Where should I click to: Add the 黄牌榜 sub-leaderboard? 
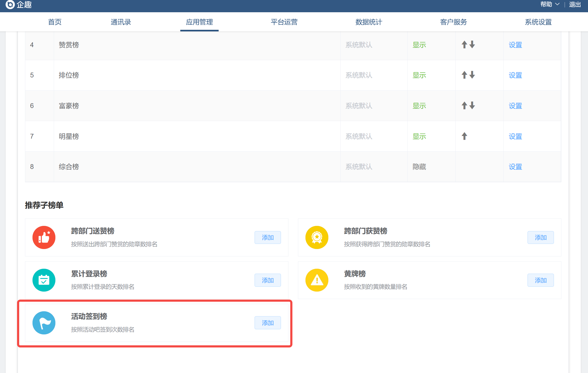coord(540,280)
